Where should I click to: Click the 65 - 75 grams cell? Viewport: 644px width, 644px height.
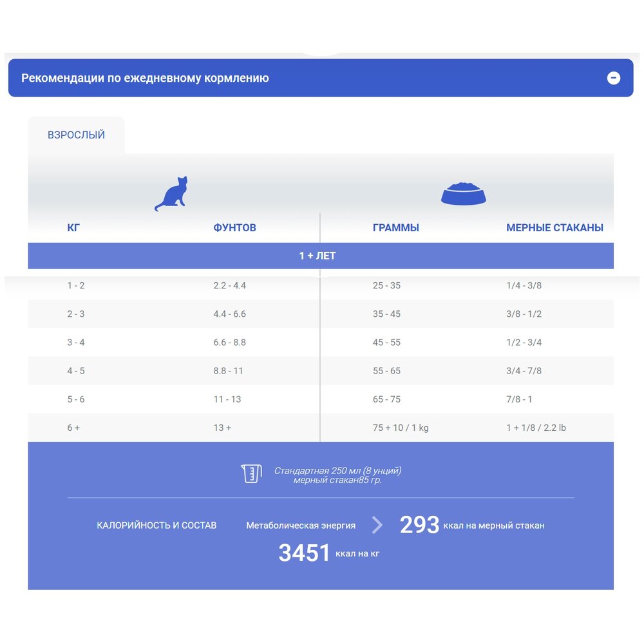coord(386,399)
